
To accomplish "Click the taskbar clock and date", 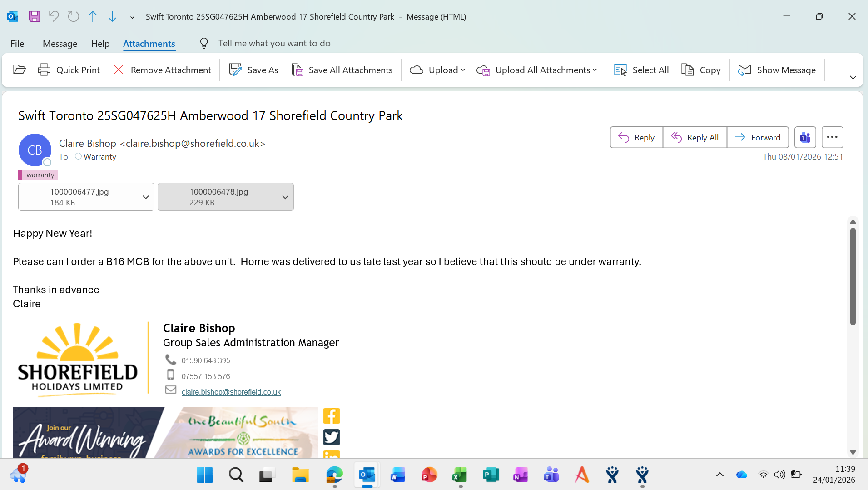I will pos(834,475).
